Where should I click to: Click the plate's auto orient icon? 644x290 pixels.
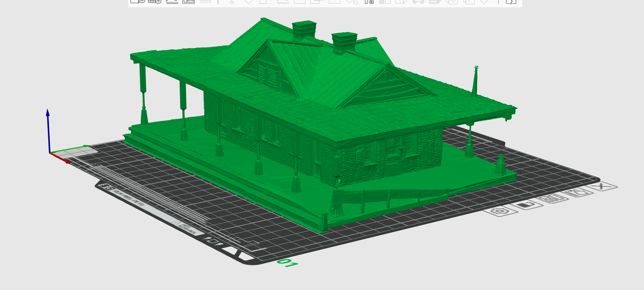click(x=577, y=192)
